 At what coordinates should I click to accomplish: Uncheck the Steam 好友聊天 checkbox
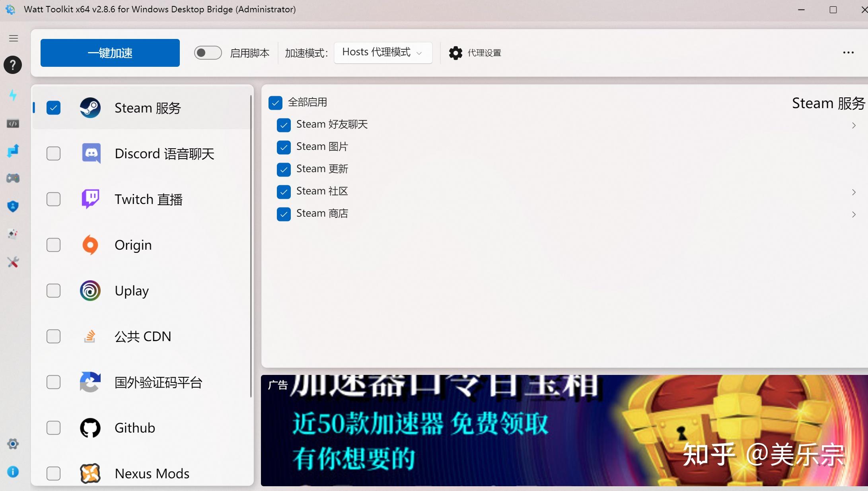pos(283,125)
